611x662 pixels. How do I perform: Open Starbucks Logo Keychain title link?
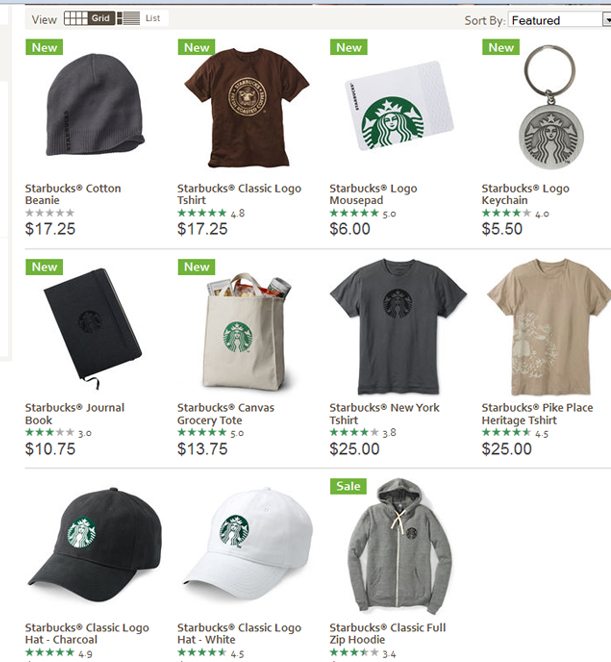coord(525,194)
